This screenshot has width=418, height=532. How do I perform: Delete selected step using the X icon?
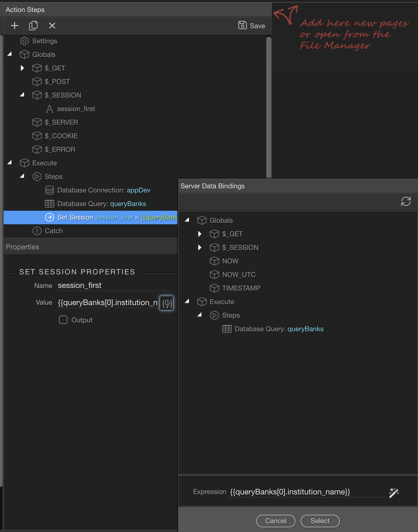point(52,26)
